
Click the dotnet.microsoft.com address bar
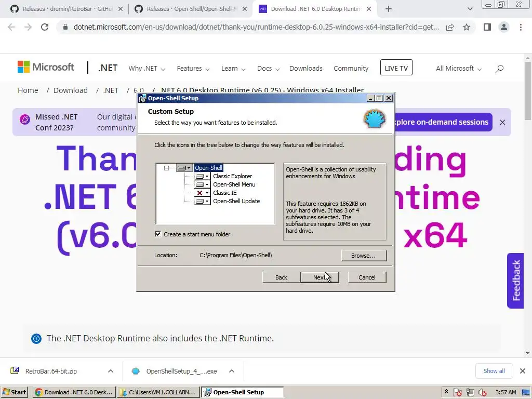pos(256,27)
